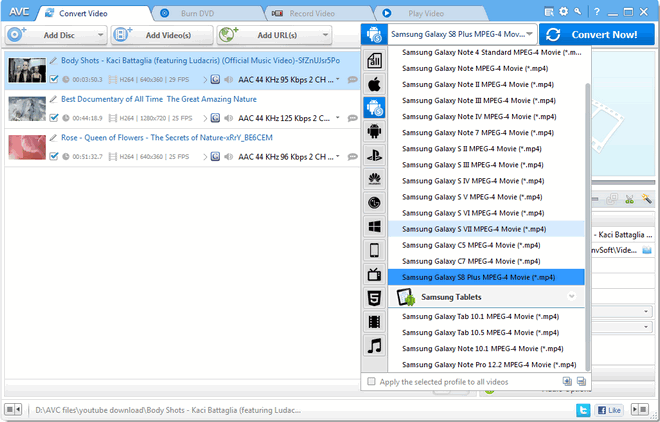Toggle the right panel collapse icon in status bar
Screen dimensions: 660x422
pyautogui.click(x=640, y=409)
